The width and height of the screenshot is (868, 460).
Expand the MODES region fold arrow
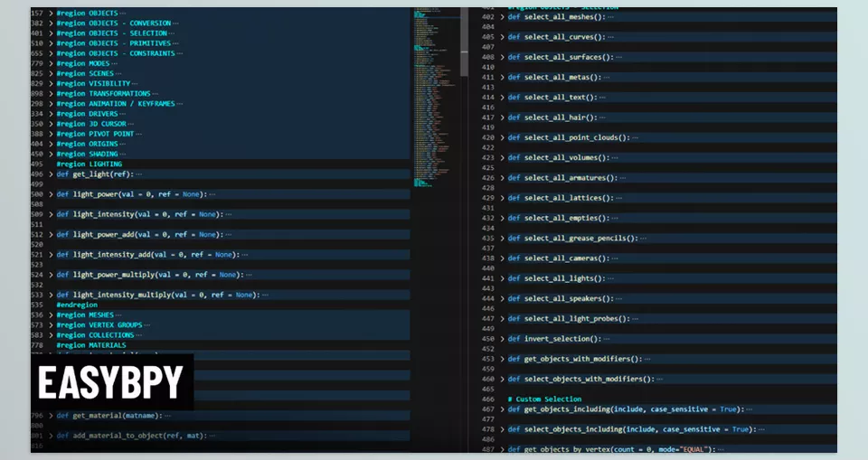coord(51,63)
